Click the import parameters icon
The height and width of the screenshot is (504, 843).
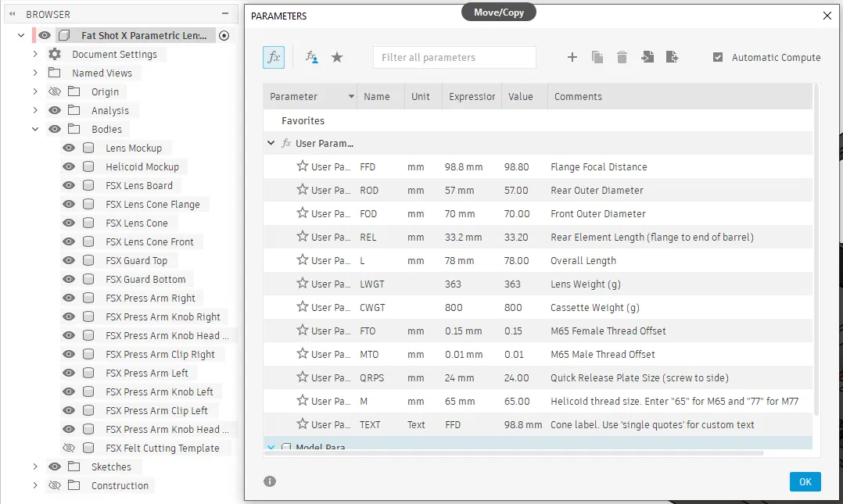[647, 58]
